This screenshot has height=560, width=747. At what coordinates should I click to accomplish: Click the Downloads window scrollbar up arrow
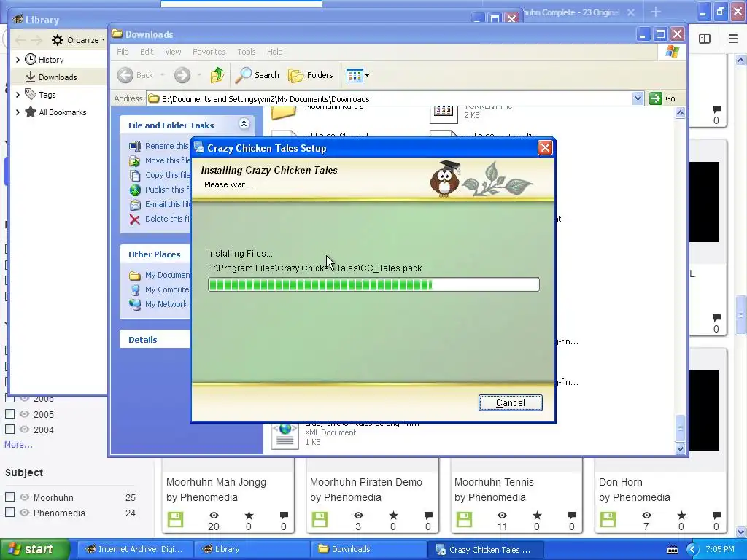(681, 113)
